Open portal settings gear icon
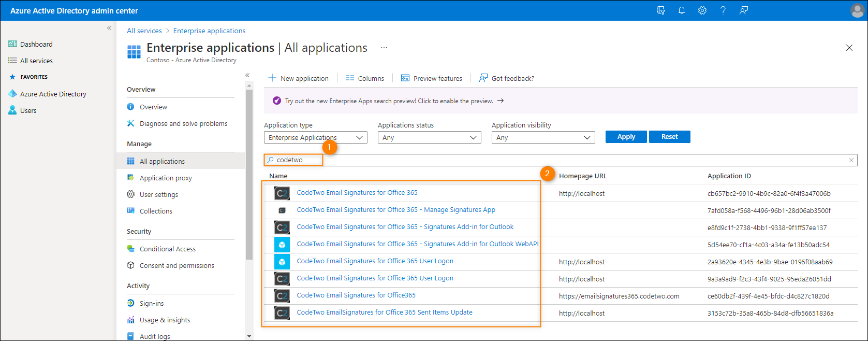This screenshot has height=341, width=868. (x=702, y=10)
